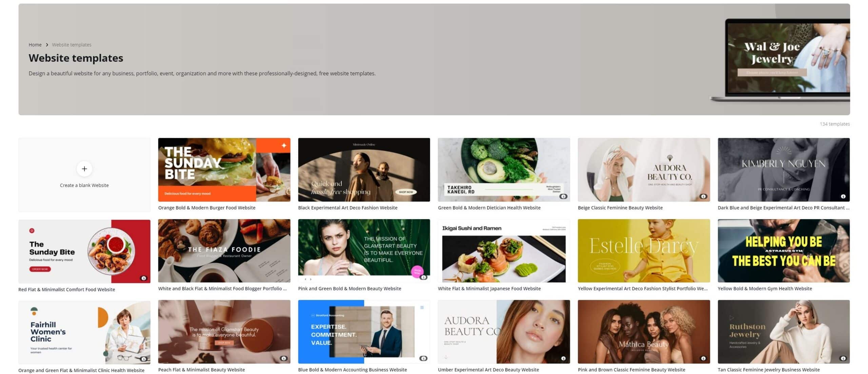
Task: Click the 'Home' breadcrumb link
Action: pos(35,44)
